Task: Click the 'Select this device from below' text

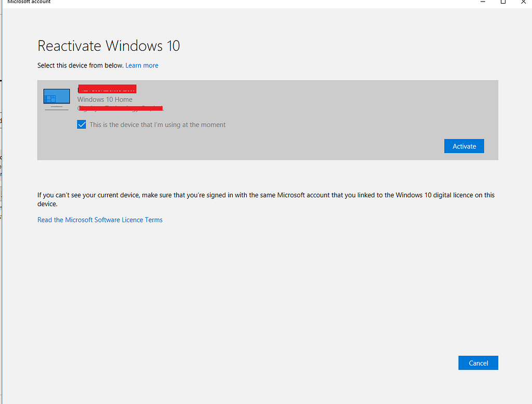Action: [x=81, y=65]
